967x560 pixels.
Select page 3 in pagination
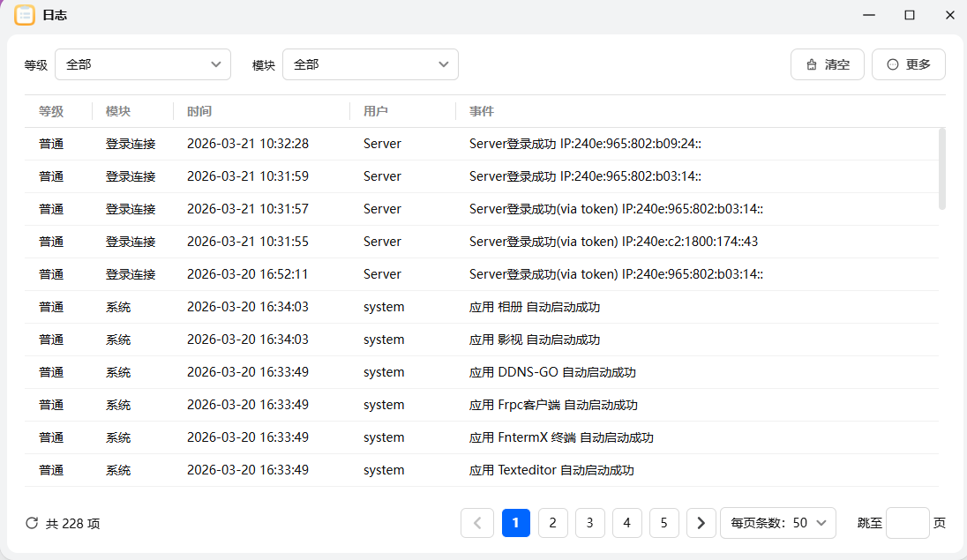click(589, 523)
